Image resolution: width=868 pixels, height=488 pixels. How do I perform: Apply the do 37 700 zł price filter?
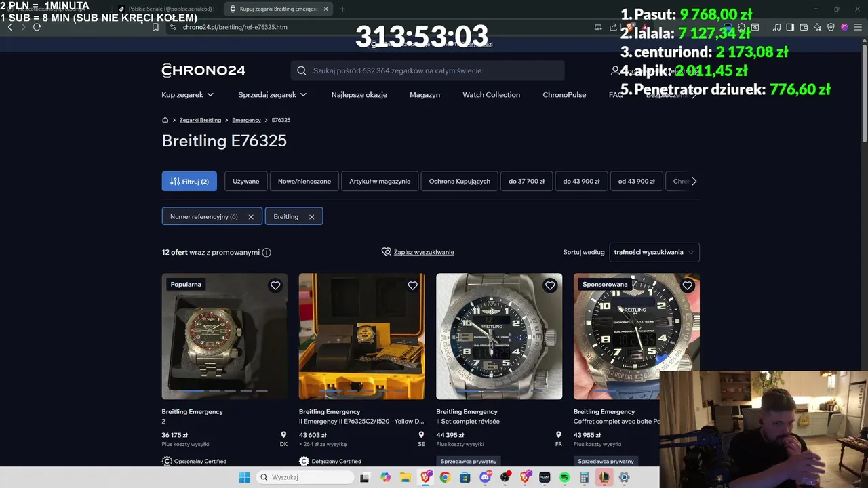(x=527, y=181)
